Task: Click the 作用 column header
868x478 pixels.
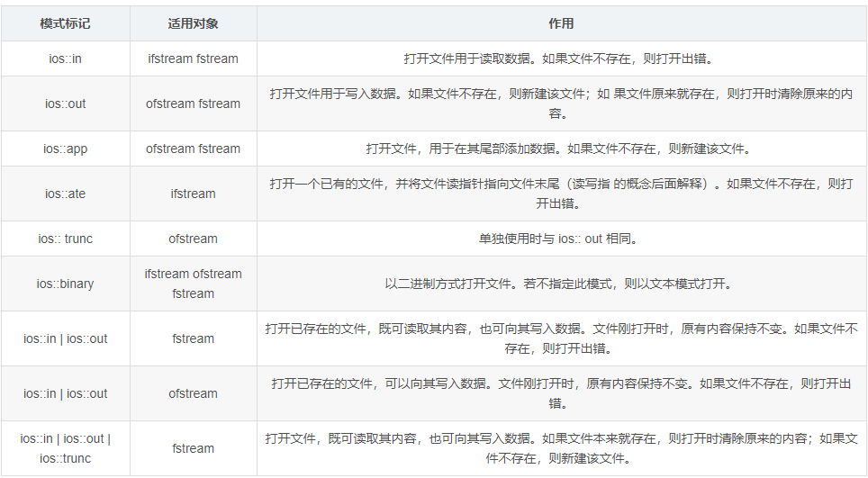Action: 561,23
